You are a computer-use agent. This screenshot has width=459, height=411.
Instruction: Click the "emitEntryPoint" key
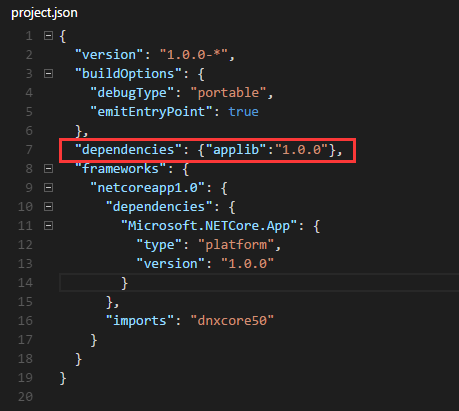pyautogui.click(x=151, y=112)
